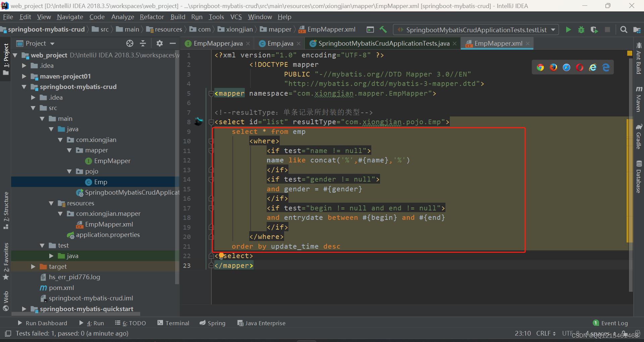Open preview in Edge browser
This screenshot has width=644, height=342.
point(606,67)
